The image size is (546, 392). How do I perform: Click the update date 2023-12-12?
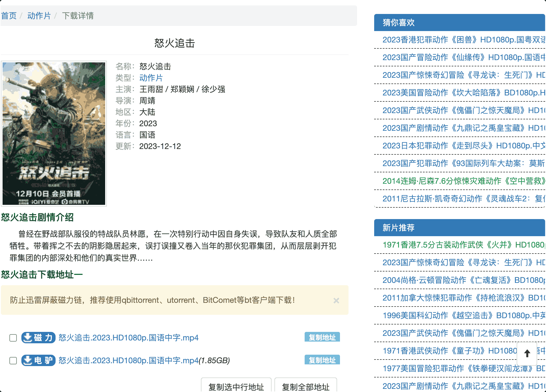(160, 146)
